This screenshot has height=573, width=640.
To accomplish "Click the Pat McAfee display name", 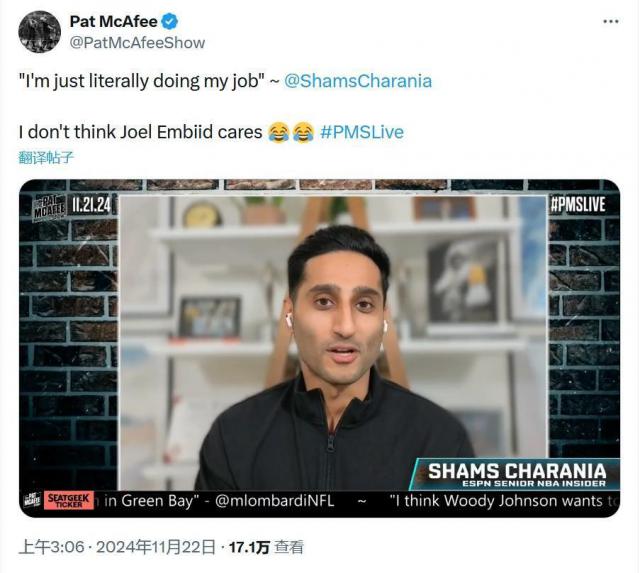I will click(x=113, y=21).
